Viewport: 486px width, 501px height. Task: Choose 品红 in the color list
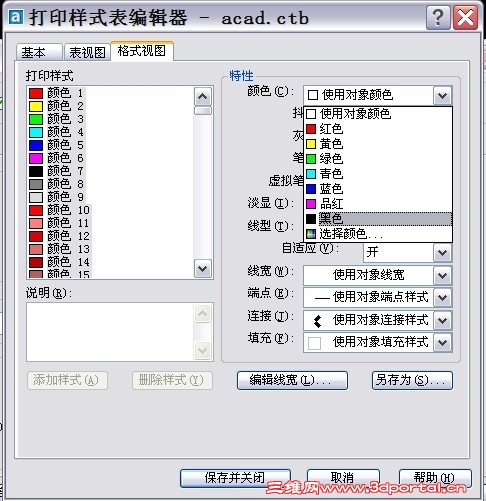[x=378, y=204]
